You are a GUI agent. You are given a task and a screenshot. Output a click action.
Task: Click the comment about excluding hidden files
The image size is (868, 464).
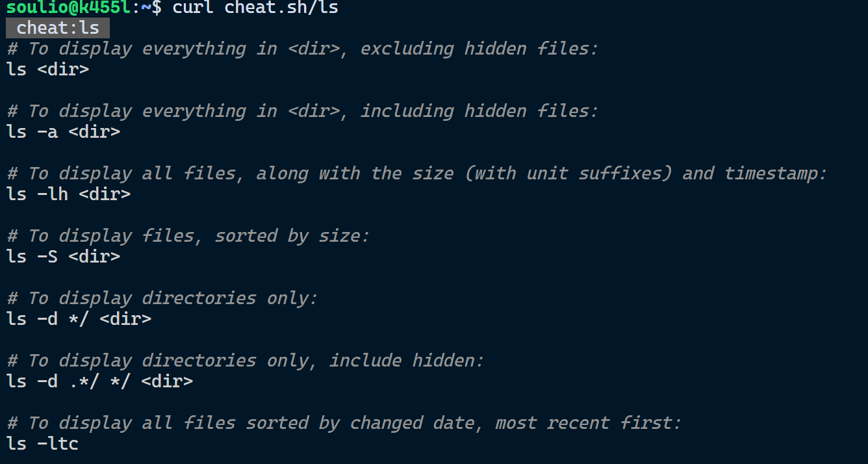[x=303, y=49]
